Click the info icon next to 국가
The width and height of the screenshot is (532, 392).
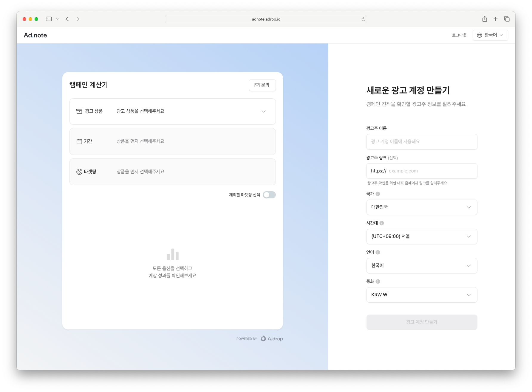378,194
